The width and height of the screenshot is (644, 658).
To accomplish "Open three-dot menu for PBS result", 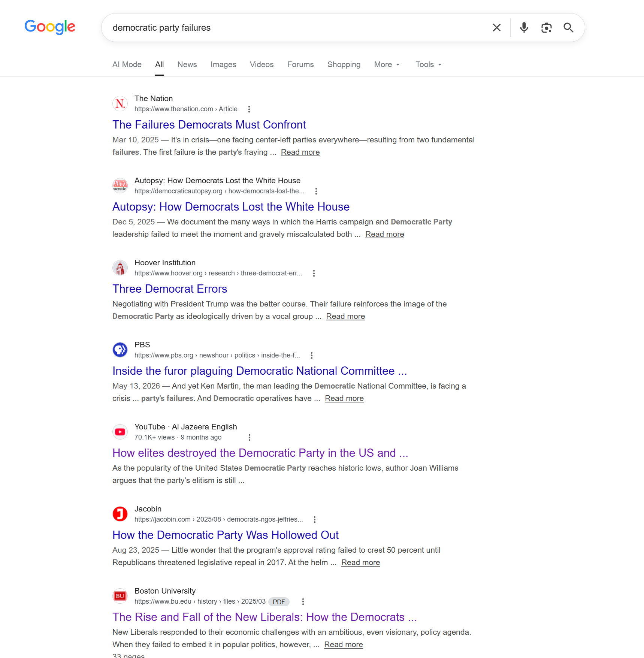I will click(312, 355).
